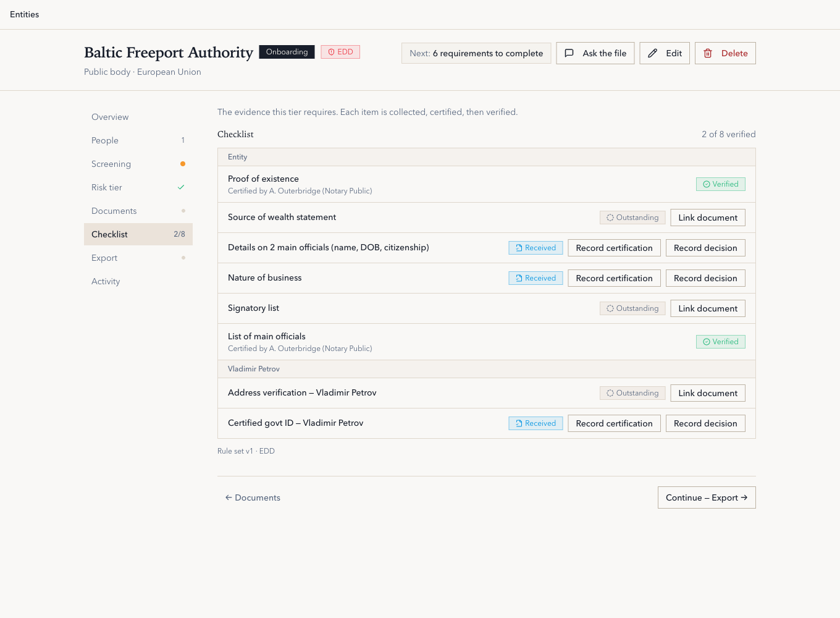Open the Overview section
The image size is (840, 618).
(138, 117)
